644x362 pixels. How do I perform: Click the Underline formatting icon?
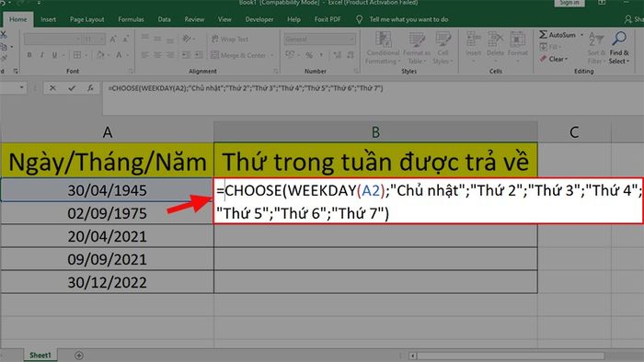(x=54, y=55)
